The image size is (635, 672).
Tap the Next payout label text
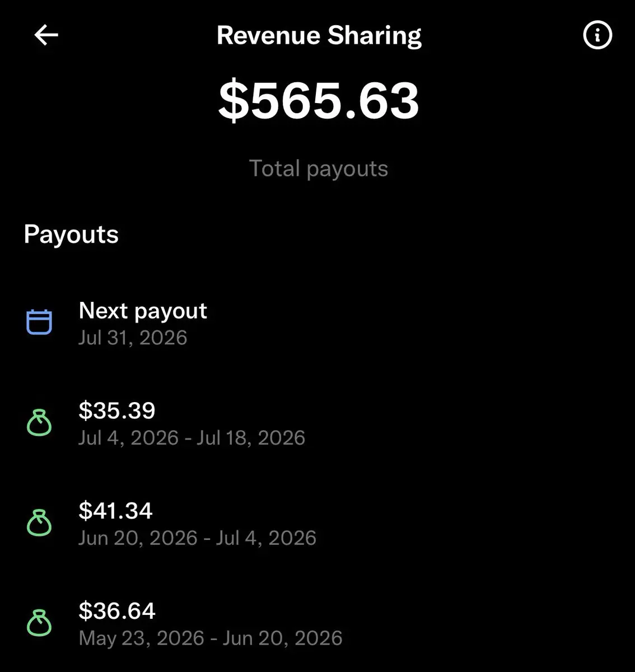143,311
